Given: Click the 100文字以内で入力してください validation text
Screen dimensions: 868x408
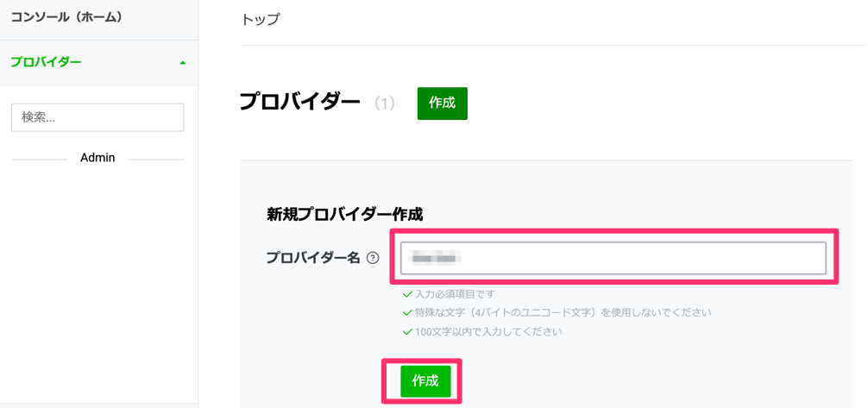Looking at the screenshot, I should coord(489,332).
